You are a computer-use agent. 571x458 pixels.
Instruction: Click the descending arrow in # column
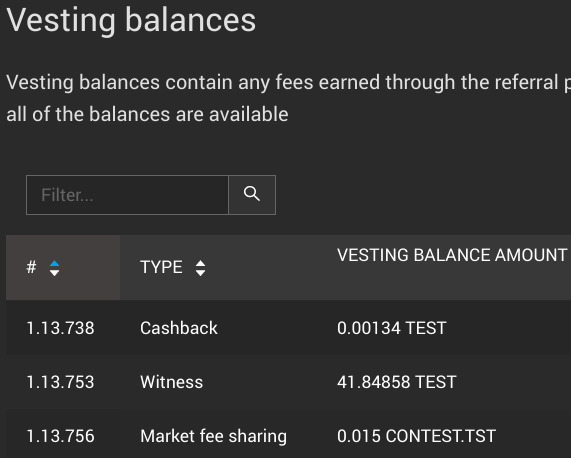pyautogui.click(x=55, y=273)
